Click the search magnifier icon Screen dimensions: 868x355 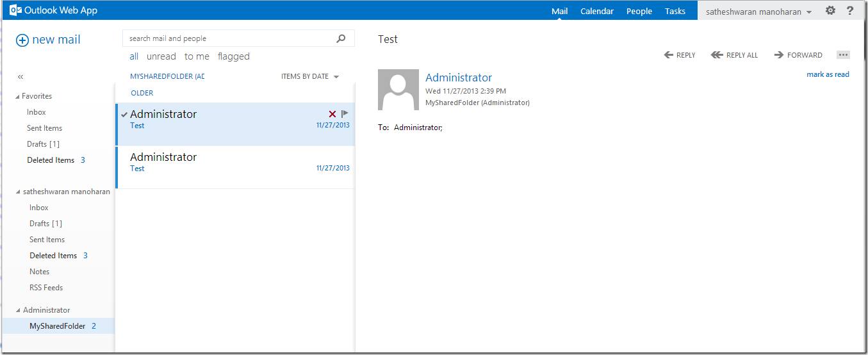(341, 38)
